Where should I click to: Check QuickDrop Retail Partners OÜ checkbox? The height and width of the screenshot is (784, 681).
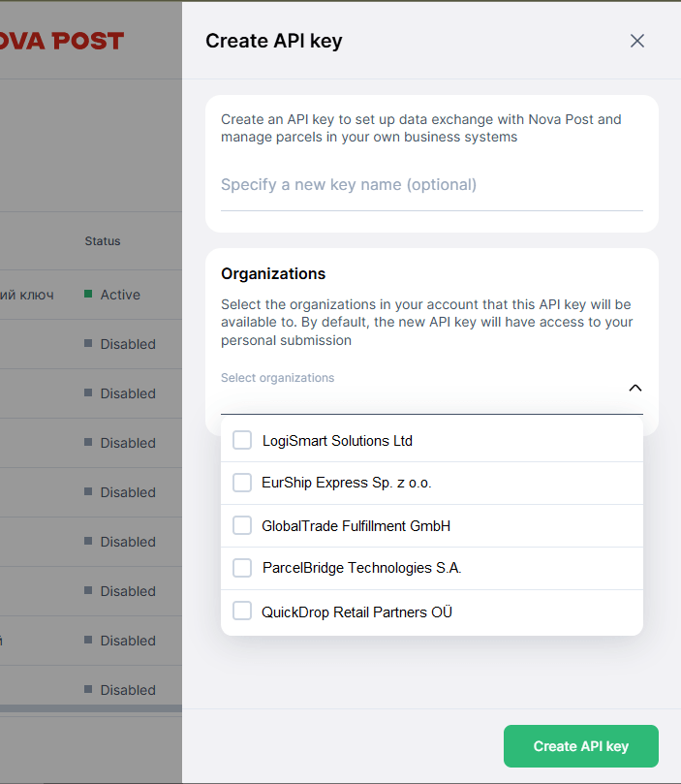pyautogui.click(x=242, y=612)
